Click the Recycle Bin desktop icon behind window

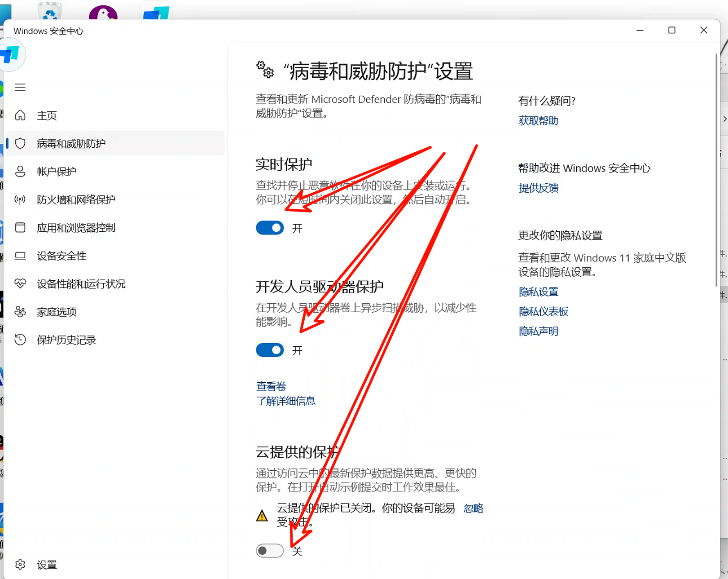pyautogui.click(x=50, y=11)
